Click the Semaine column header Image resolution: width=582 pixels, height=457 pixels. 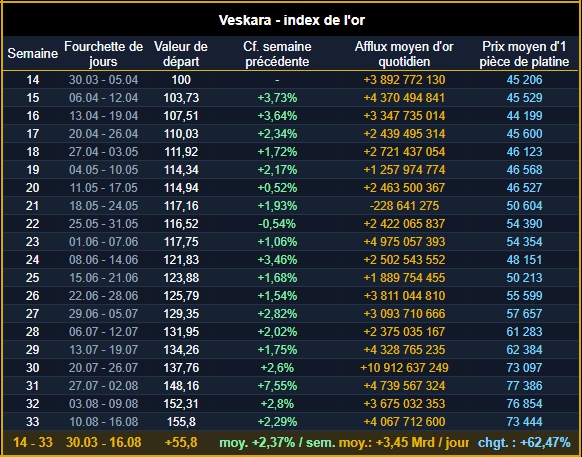point(33,53)
